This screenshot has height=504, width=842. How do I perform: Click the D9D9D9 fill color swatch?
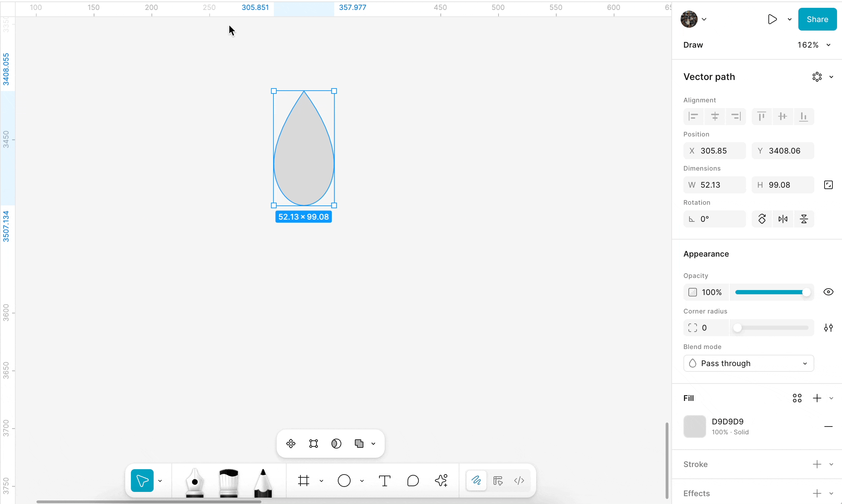(694, 427)
